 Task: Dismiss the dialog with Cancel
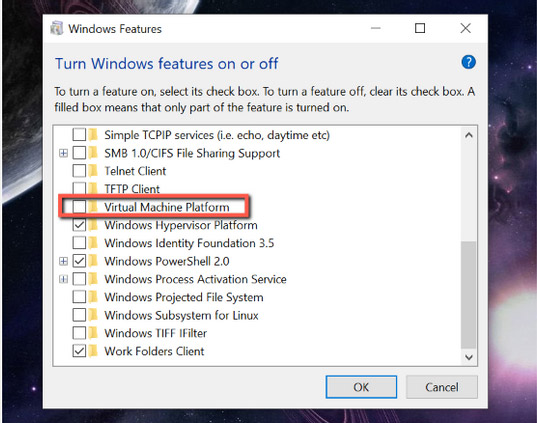pyautogui.click(x=442, y=387)
